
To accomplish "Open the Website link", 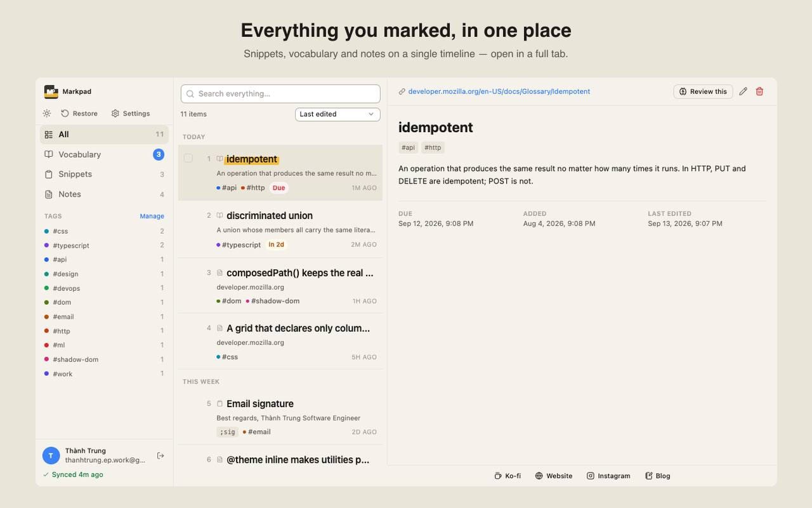I will click(x=554, y=476).
